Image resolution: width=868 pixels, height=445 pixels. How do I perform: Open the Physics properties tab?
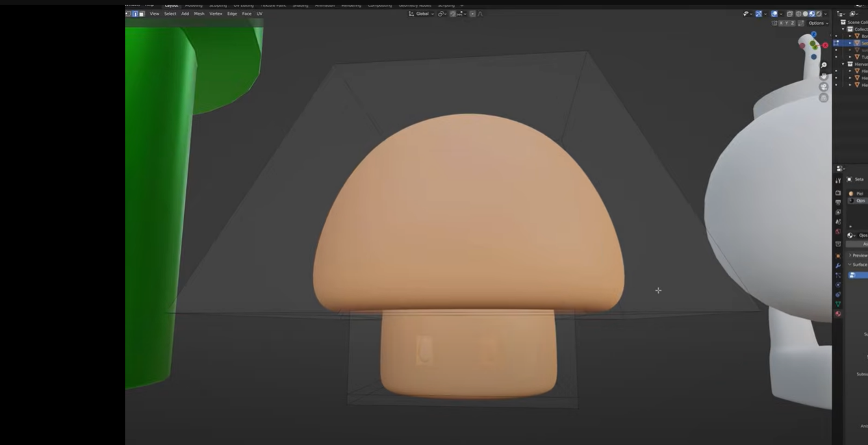tap(838, 285)
